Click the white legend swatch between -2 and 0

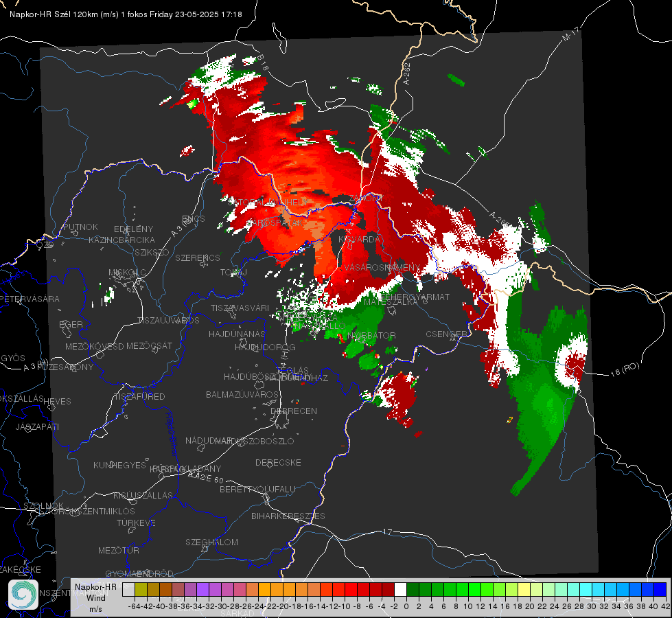[x=400, y=590]
